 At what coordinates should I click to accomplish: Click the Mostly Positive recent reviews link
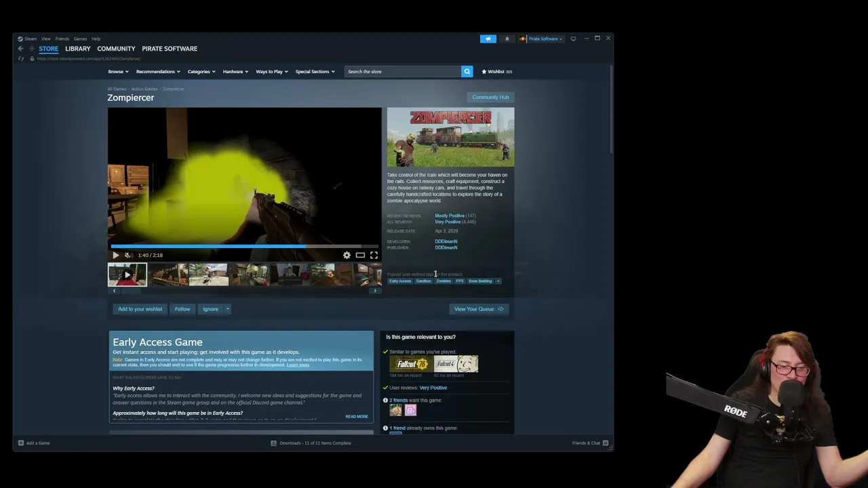point(450,216)
